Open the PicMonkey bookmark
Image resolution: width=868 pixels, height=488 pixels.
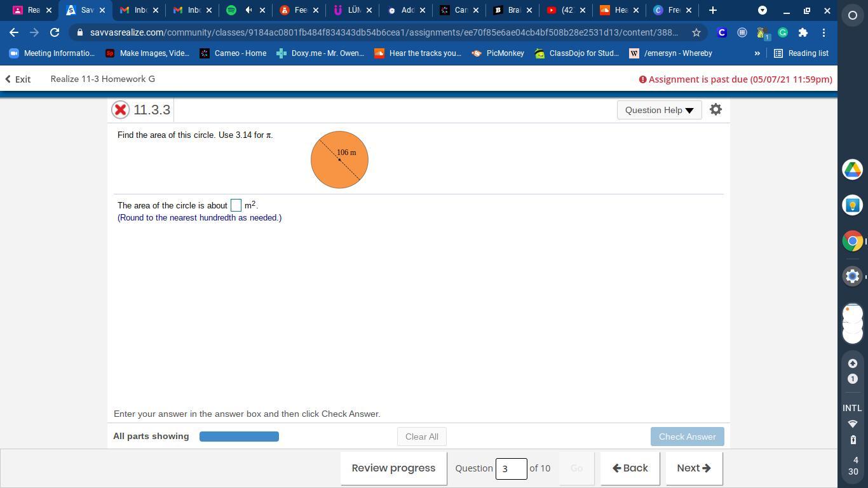498,53
